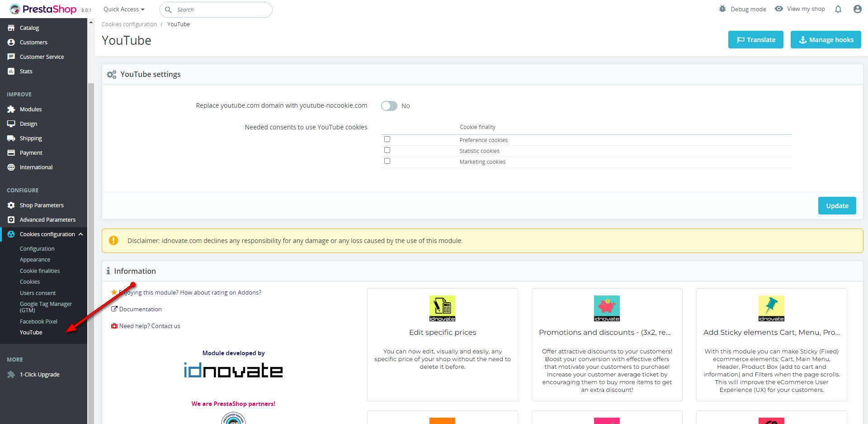868x424 pixels.
Task: Collapse the Cookies configuration submenu
Action: [81, 234]
